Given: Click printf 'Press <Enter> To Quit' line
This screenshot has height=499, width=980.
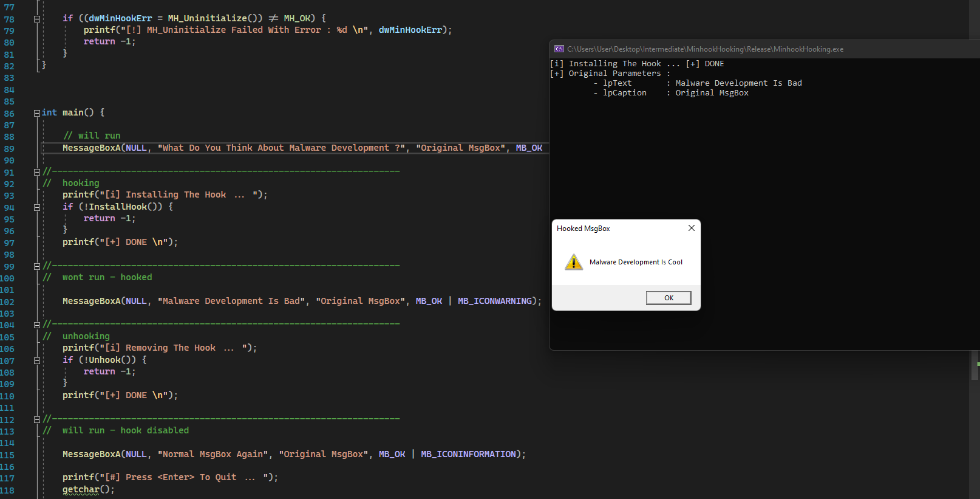Looking at the screenshot, I should point(170,477).
